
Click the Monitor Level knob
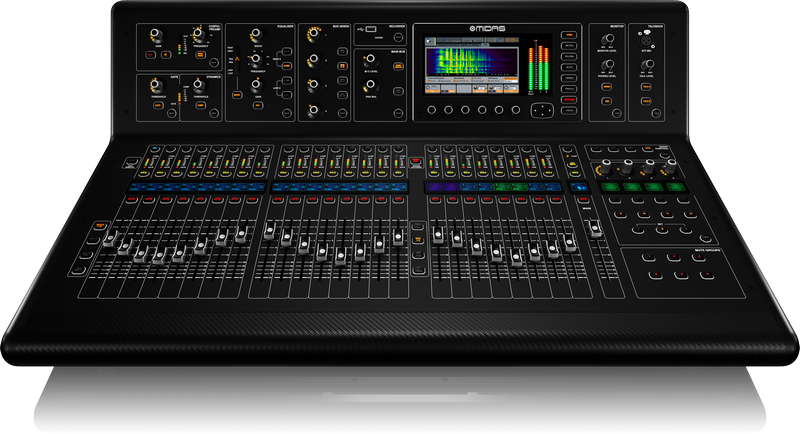point(606,39)
